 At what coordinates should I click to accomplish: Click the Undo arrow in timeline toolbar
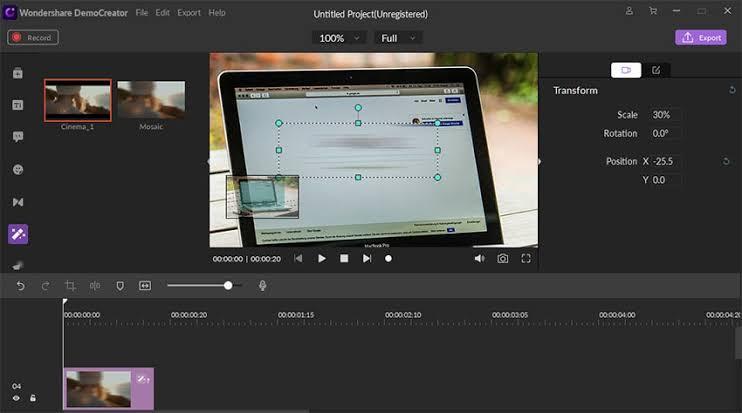pos(20,286)
